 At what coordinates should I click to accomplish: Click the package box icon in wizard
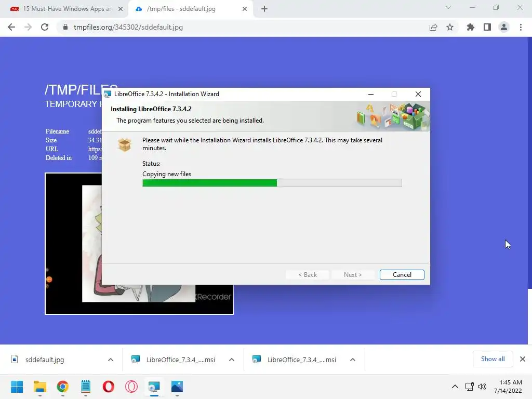click(x=125, y=144)
